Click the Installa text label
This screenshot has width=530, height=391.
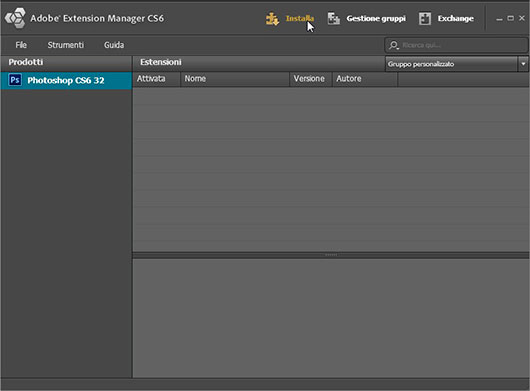pyautogui.click(x=300, y=18)
